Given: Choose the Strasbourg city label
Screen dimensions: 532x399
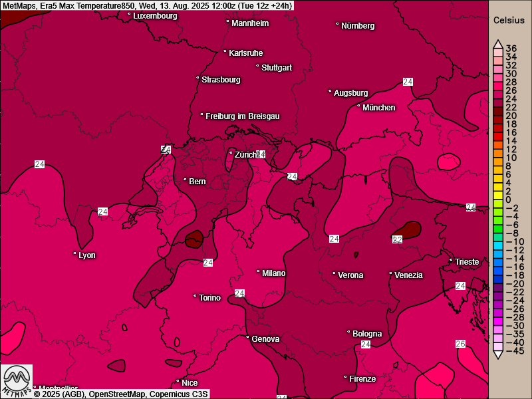Looking at the screenshot, I should tap(221, 80).
